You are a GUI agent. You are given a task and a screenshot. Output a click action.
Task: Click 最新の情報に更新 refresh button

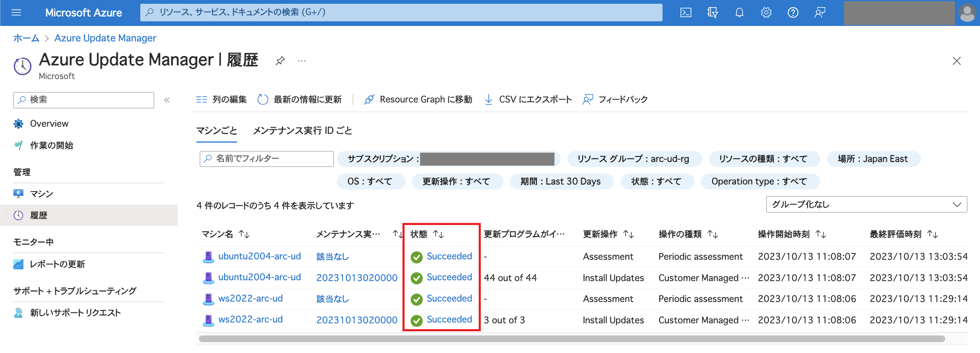pyautogui.click(x=300, y=100)
